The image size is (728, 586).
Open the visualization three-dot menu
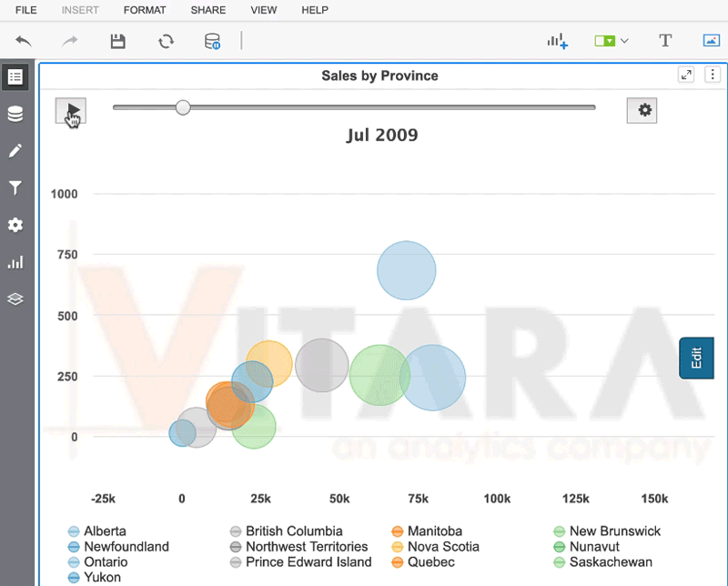tap(713, 76)
